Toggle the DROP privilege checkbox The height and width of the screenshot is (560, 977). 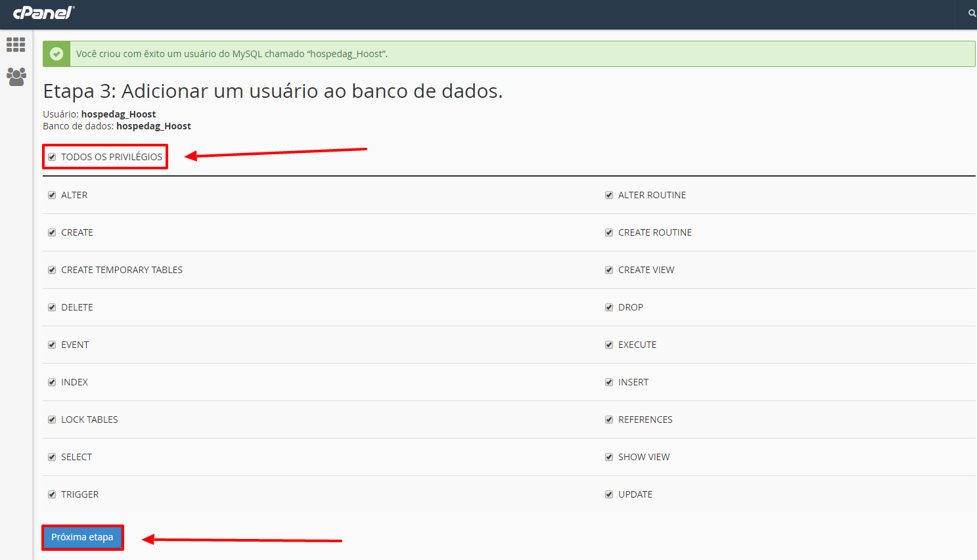point(609,307)
